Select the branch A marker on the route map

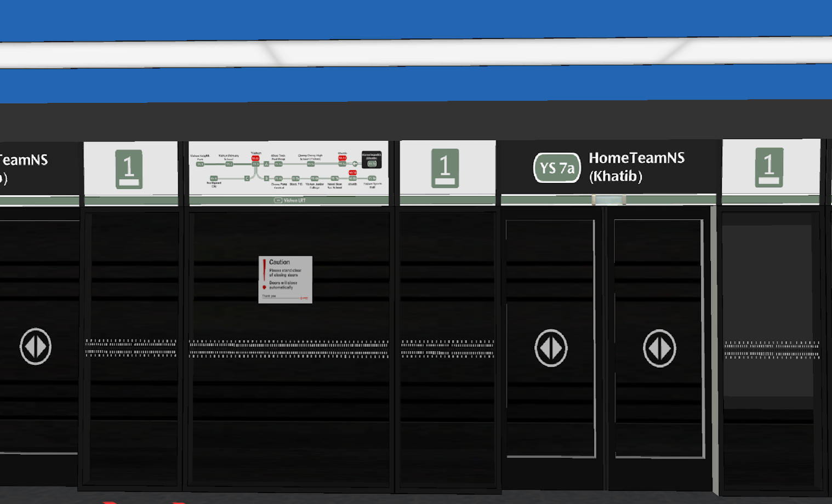[x=266, y=164]
